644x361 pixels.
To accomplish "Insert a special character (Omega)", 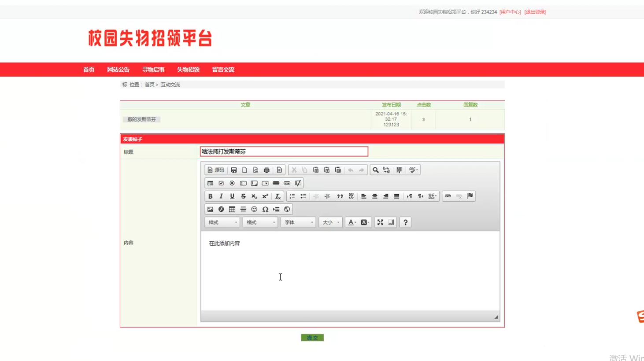I will (265, 210).
